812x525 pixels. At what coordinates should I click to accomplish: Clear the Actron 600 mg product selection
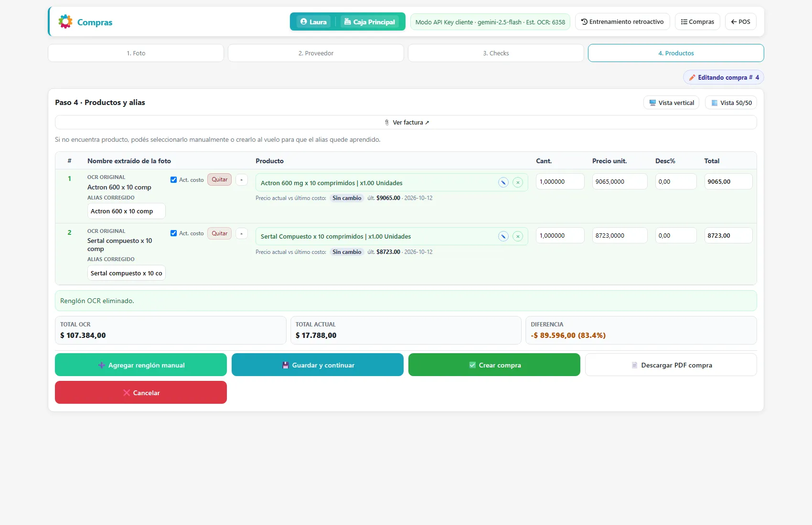click(518, 182)
